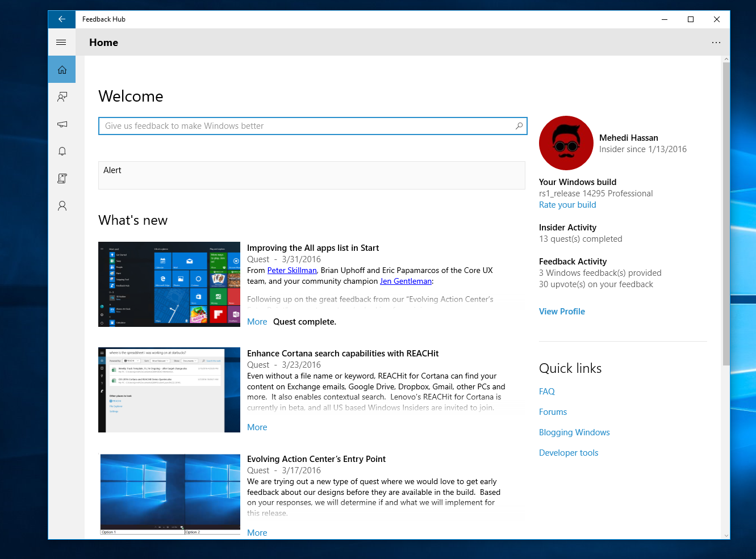Click the Mehedi Hassan profile avatar
The height and width of the screenshot is (559, 756).
point(566,143)
